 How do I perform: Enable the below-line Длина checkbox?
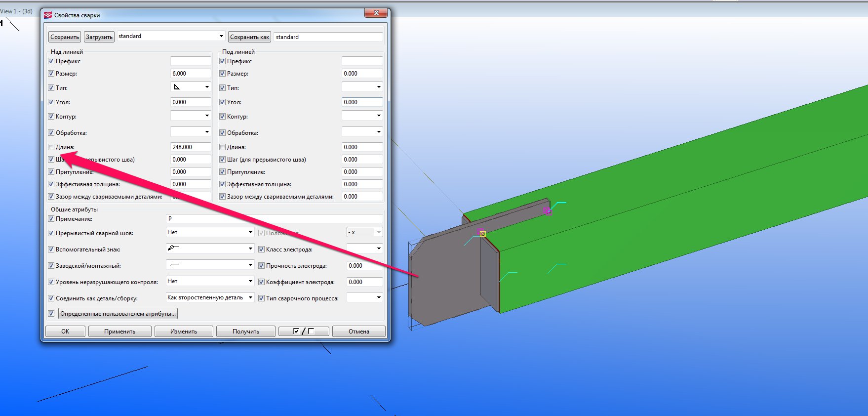[x=223, y=147]
